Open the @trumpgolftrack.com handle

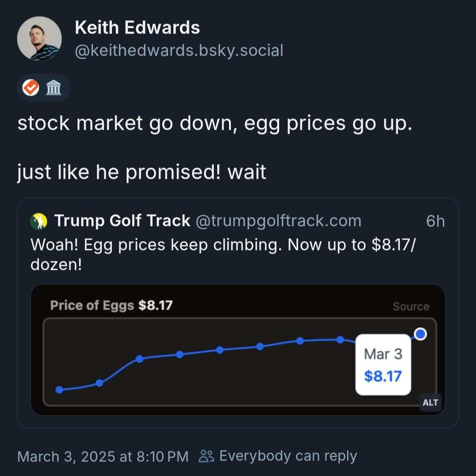tap(279, 221)
